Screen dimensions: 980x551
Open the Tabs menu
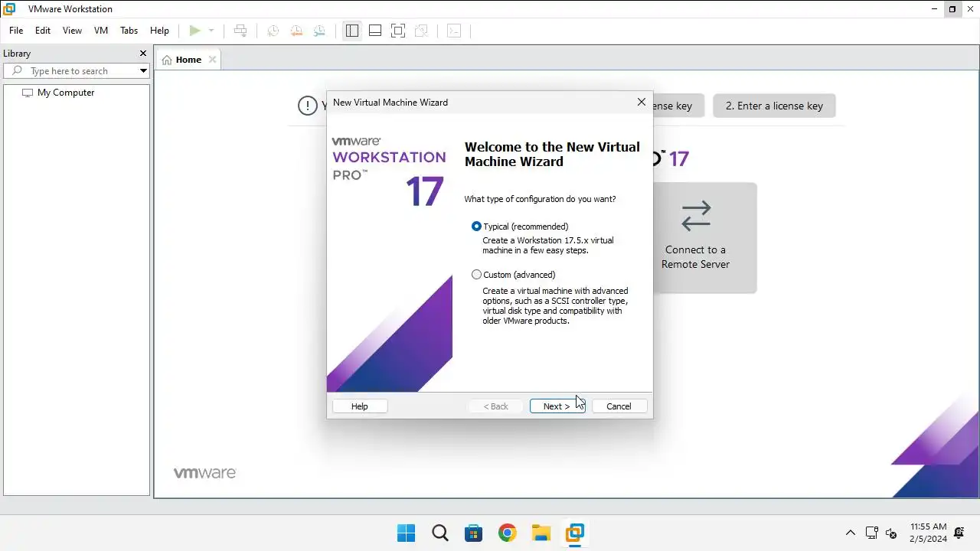[129, 31]
